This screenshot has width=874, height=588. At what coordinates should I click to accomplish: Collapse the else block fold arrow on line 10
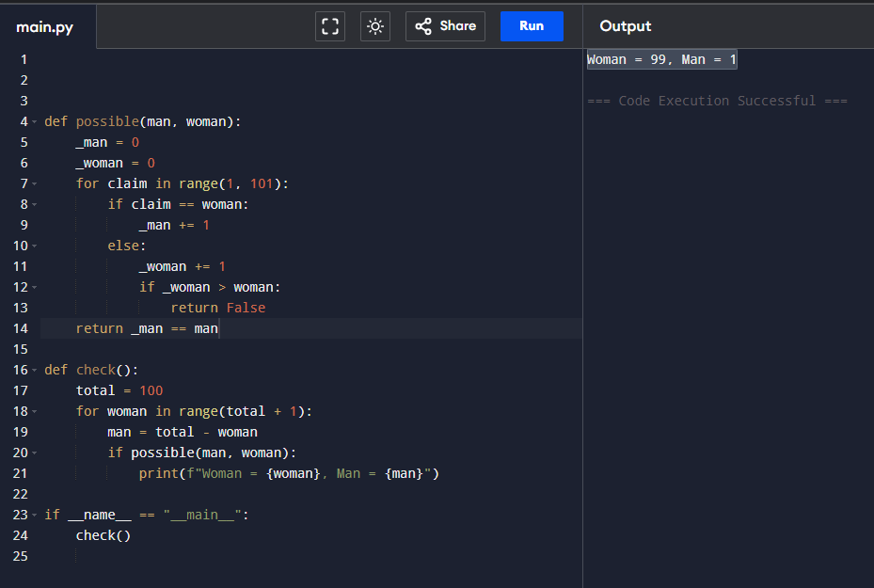pyautogui.click(x=35, y=246)
